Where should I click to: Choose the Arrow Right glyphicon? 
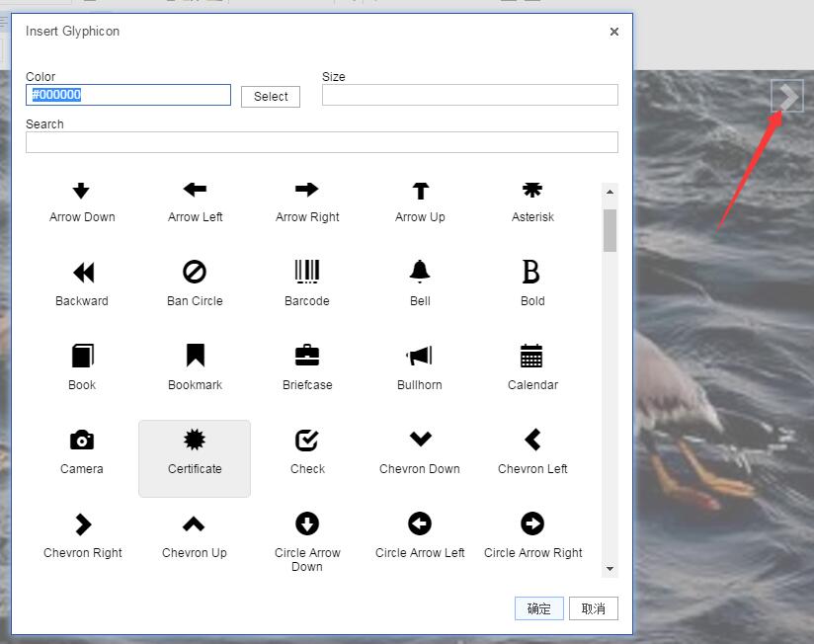[307, 202]
